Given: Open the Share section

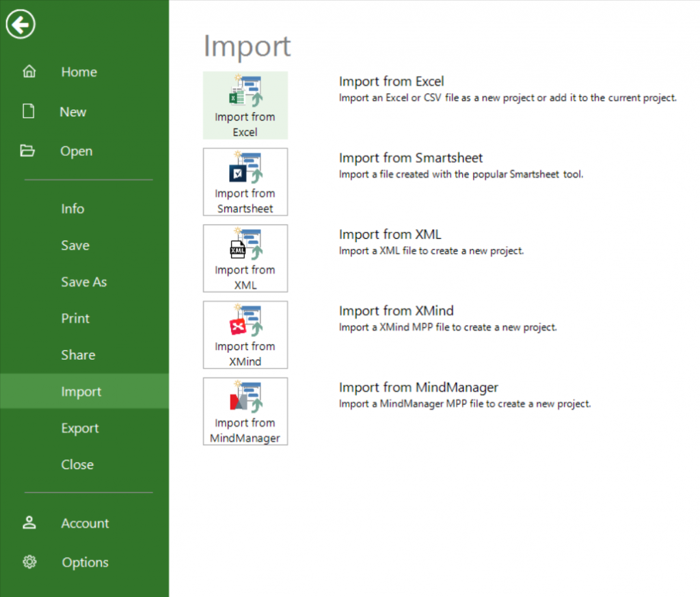Looking at the screenshot, I should click(x=78, y=355).
